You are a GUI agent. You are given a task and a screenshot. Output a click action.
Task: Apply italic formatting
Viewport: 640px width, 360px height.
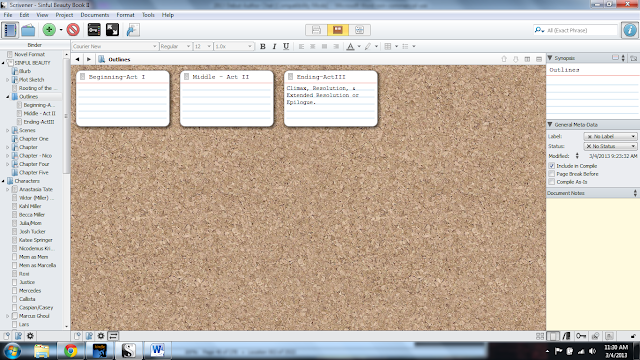(x=274, y=47)
